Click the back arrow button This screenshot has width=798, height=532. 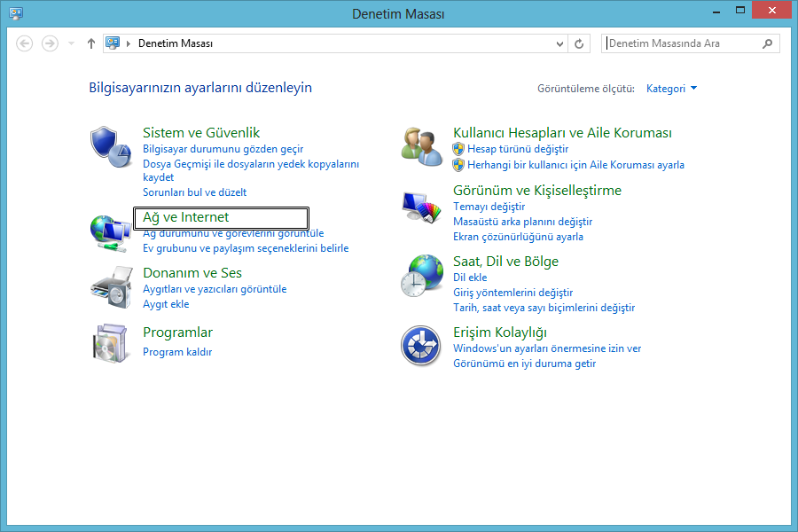pos(25,43)
